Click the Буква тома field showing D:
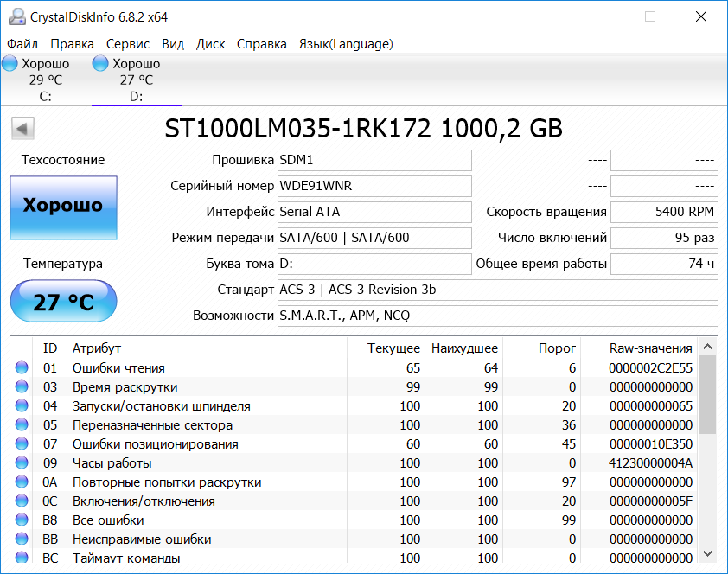 (374, 264)
